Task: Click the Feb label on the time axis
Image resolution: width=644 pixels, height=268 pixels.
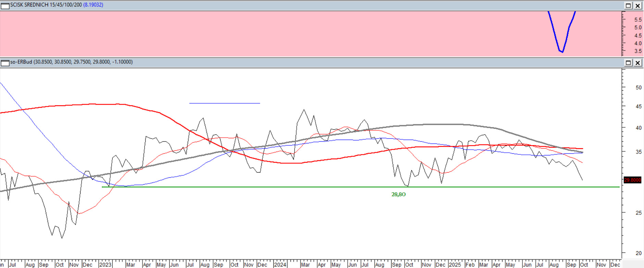Action: [470, 265]
